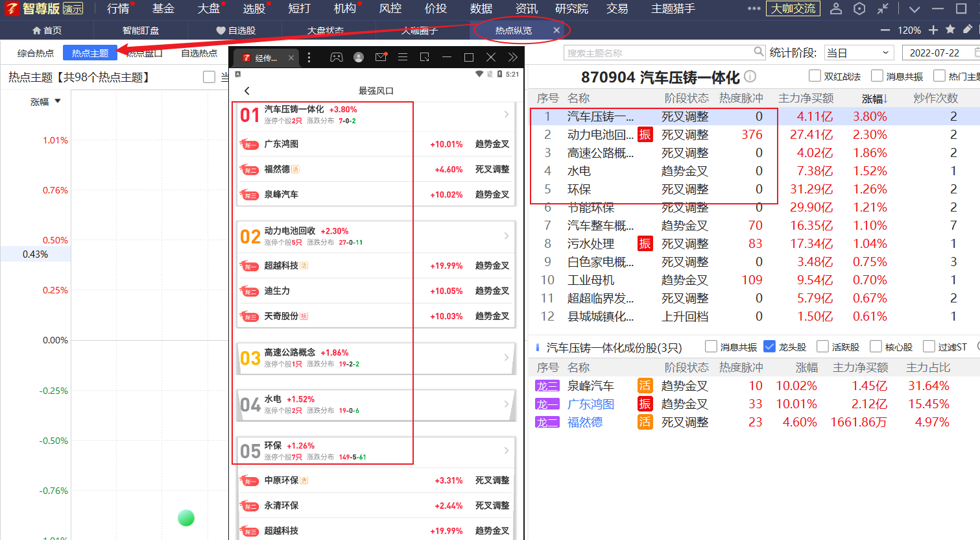The height and width of the screenshot is (540, 980).
Task: Open the emulator user avatar icon
Action: pos(359,57)
